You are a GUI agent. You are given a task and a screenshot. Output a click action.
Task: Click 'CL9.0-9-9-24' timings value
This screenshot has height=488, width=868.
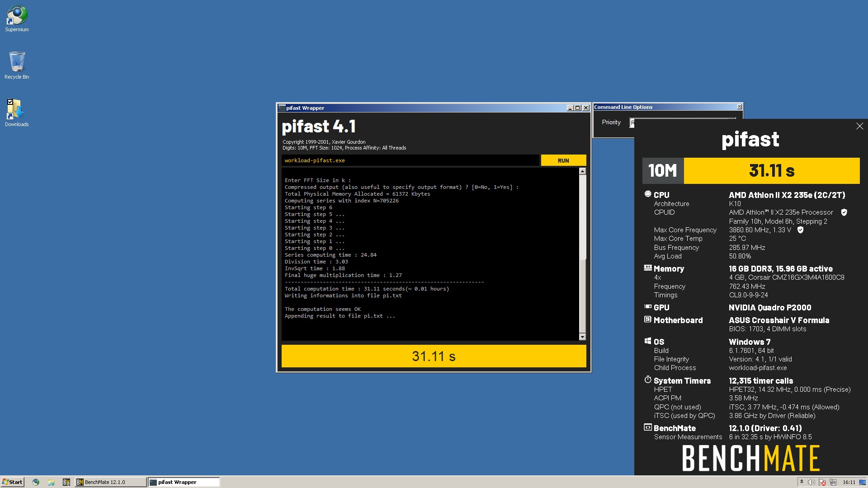[748, 295]
